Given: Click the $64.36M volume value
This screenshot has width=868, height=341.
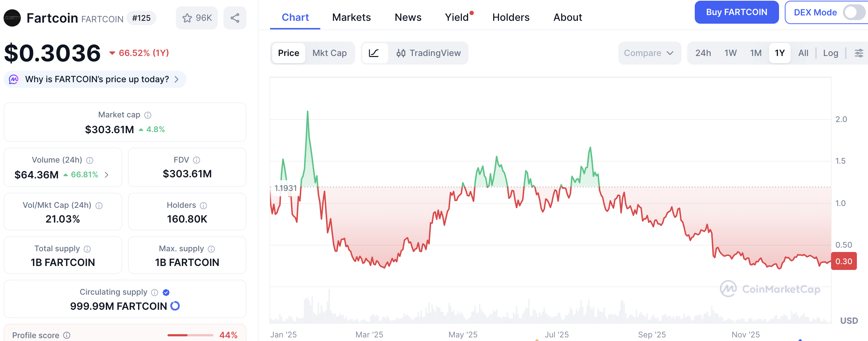Looking at the screenshot, I should (x=37, y=175).
